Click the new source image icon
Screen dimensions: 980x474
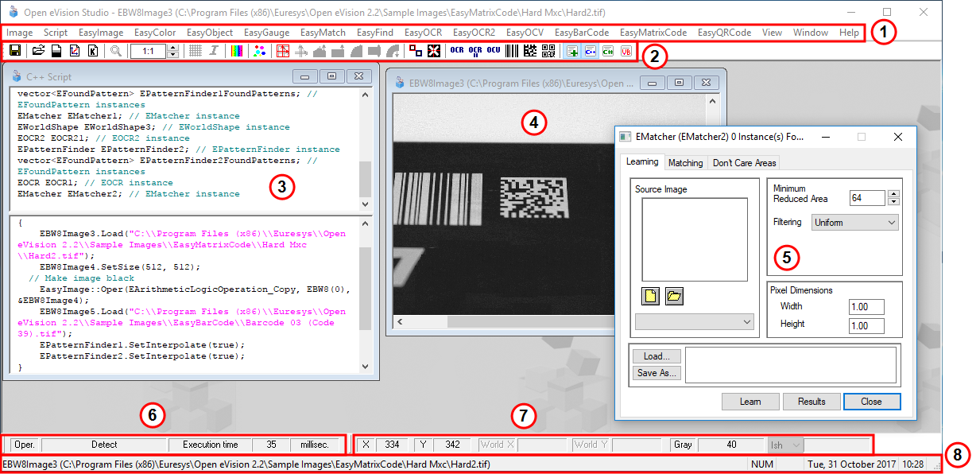650,296
